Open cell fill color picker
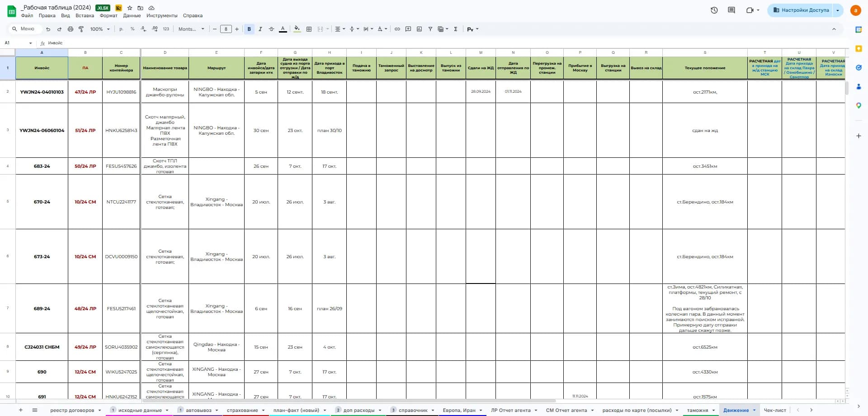The width and height of the screenshot is (868, 416). tap(297, 29)
